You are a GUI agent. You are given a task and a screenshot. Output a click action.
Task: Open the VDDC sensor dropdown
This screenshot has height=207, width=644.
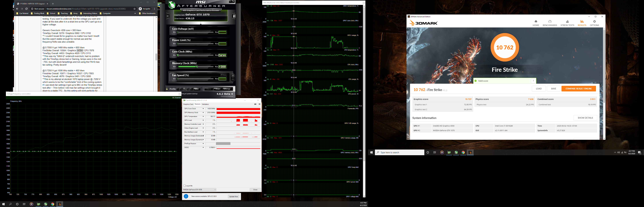(203, 147)
